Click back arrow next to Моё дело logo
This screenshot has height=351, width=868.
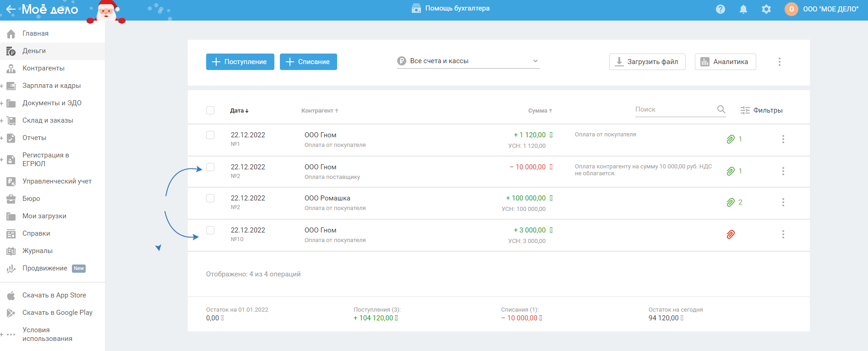click(11, 9)
